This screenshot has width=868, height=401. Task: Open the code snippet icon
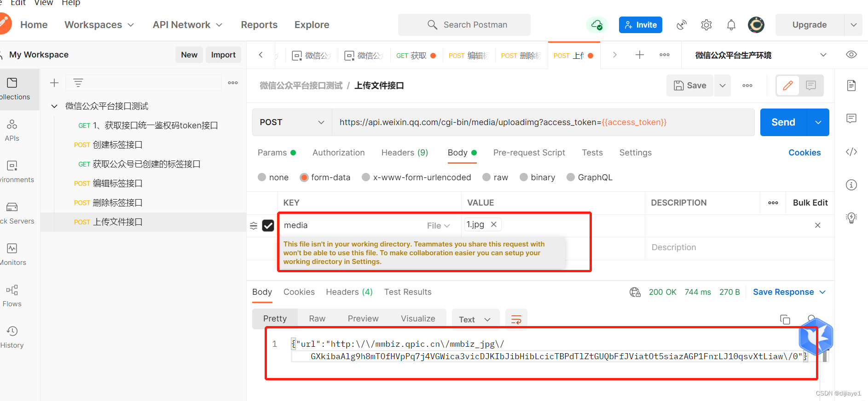pos(851,152)
